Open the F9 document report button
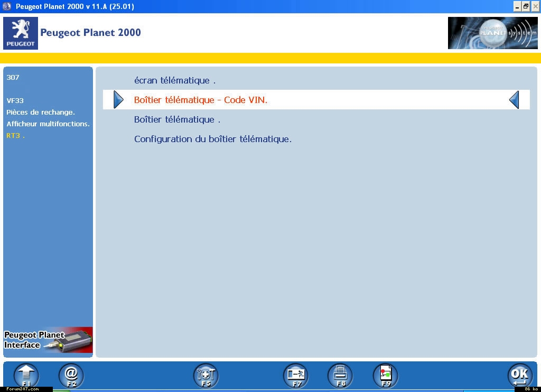Viewport: 541px width, 392px height. pos(386,376)
